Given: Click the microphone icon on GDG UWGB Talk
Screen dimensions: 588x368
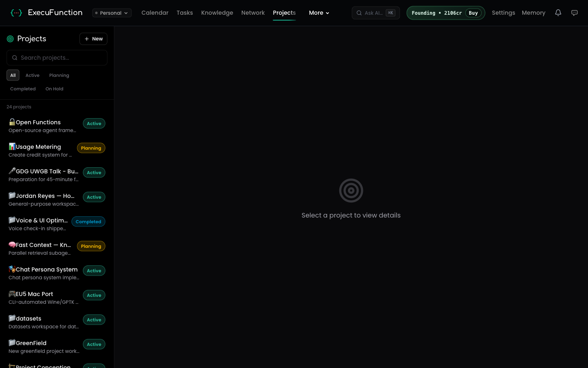Looking at the screenshot, I should point(12,171).
